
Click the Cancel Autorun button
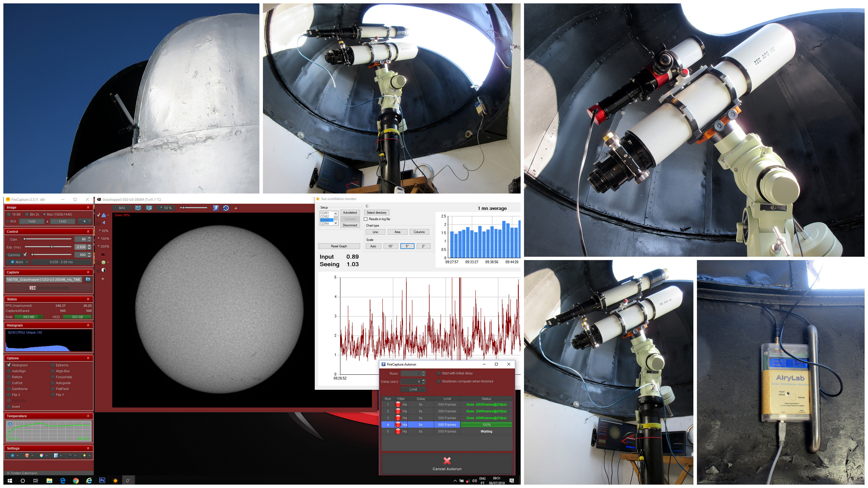(x=447, y=464)
